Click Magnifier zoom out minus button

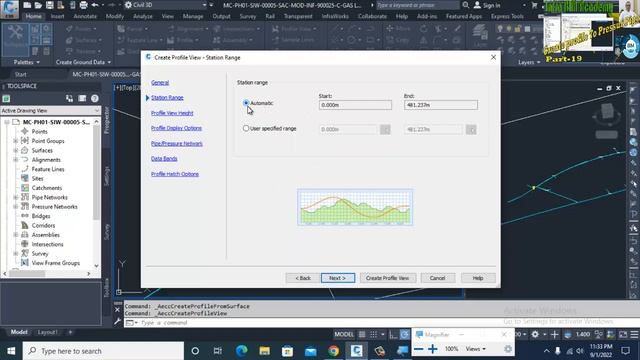tap(418, 349)
